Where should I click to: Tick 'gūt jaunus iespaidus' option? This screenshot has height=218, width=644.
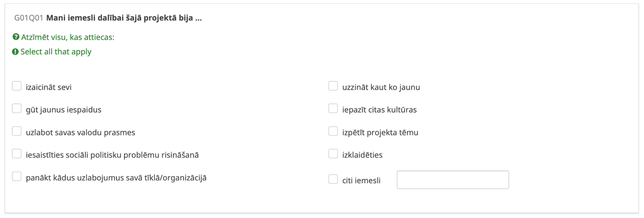[17, 109]
